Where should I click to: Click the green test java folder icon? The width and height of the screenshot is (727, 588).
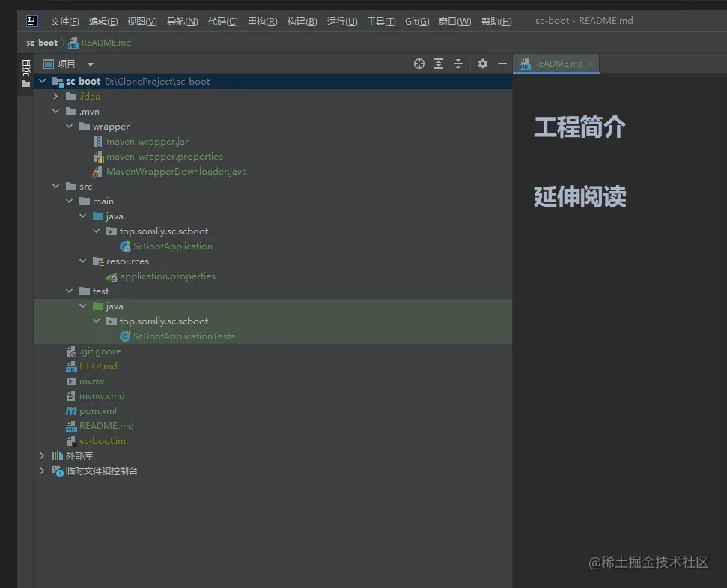(98, 306)
